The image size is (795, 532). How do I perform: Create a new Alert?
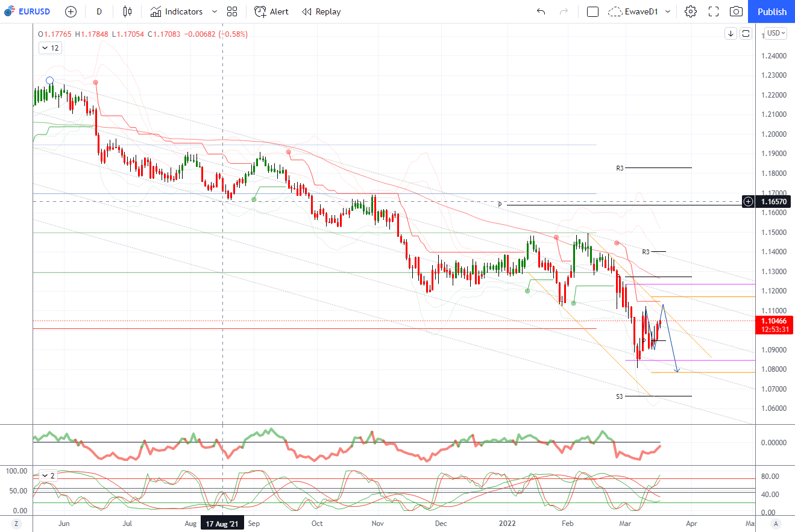[x=271, y=11]
